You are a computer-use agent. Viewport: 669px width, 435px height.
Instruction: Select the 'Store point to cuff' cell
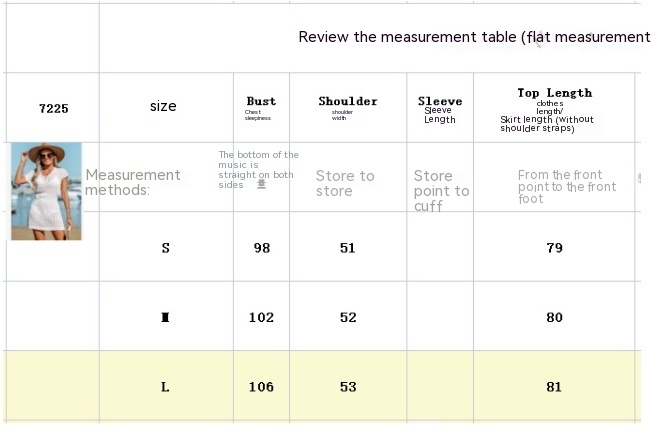tap(441, 190)
